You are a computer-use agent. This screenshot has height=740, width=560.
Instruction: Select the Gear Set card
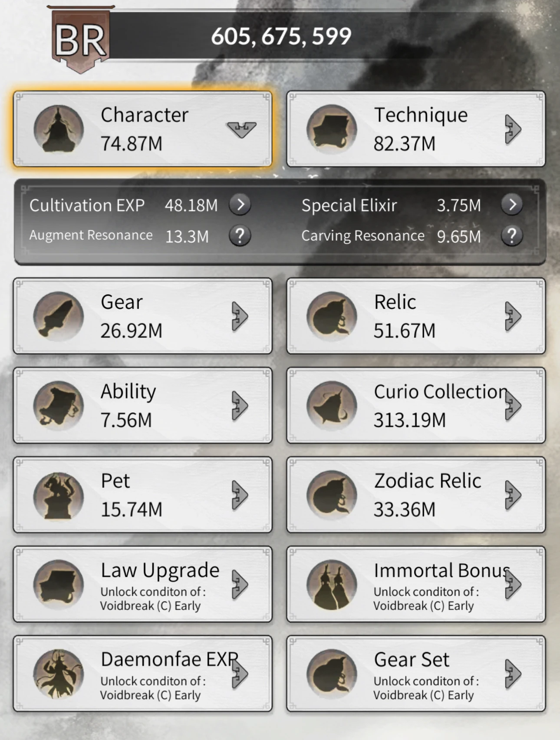pyautogui.click(x=416, y=674)
